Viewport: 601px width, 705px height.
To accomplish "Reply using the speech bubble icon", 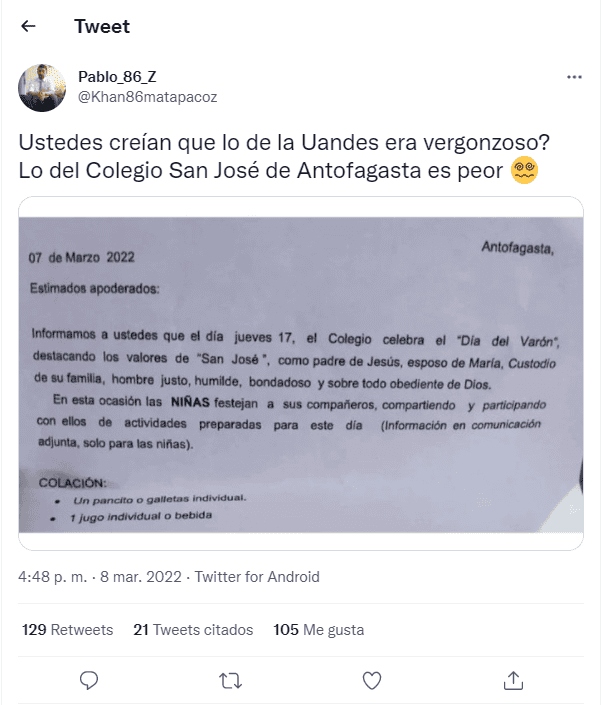I will pos(89,680).
